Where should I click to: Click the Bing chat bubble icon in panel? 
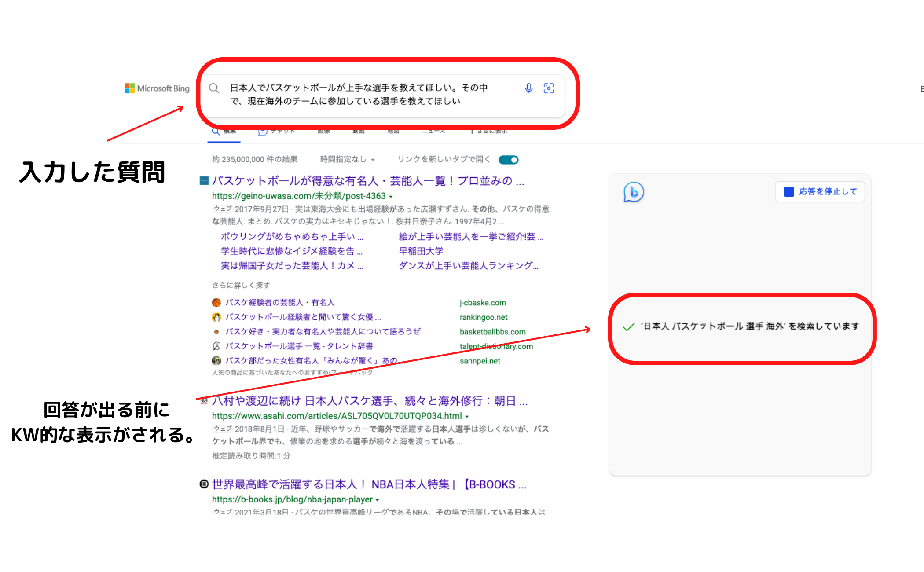pos(634,192)
